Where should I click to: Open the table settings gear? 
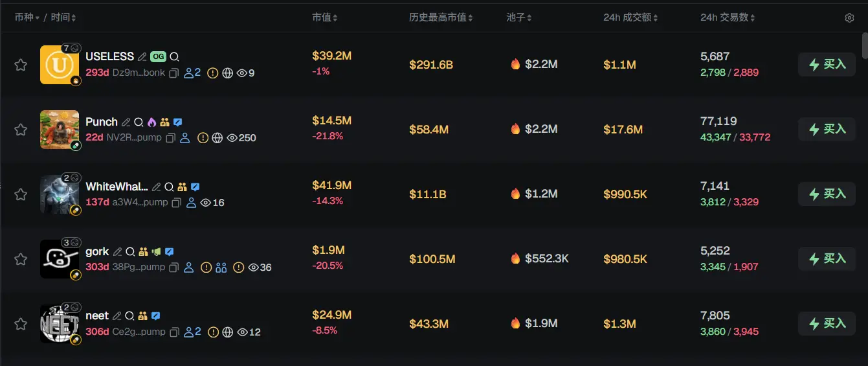pos(850,18)
